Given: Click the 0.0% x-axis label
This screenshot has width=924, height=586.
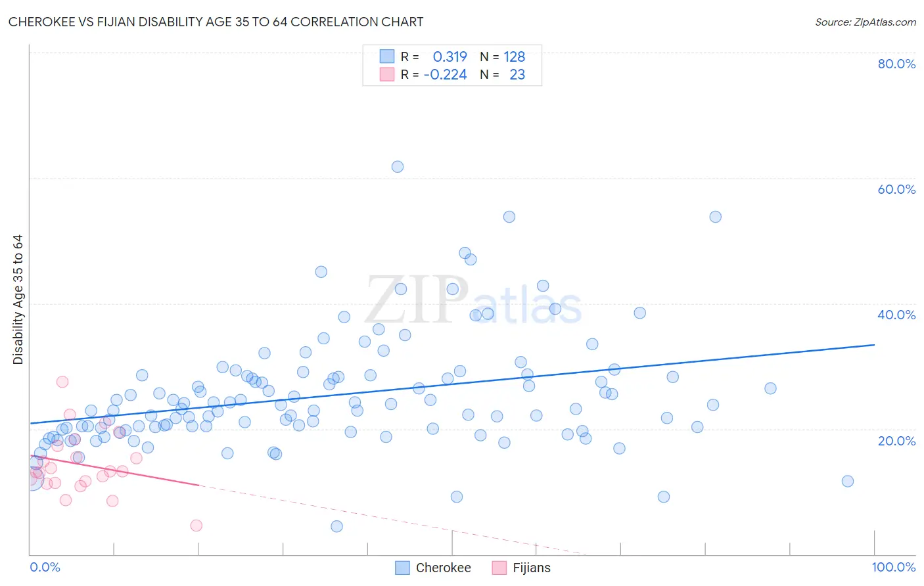Looking at the screenshot, I should tap(45, 567).
